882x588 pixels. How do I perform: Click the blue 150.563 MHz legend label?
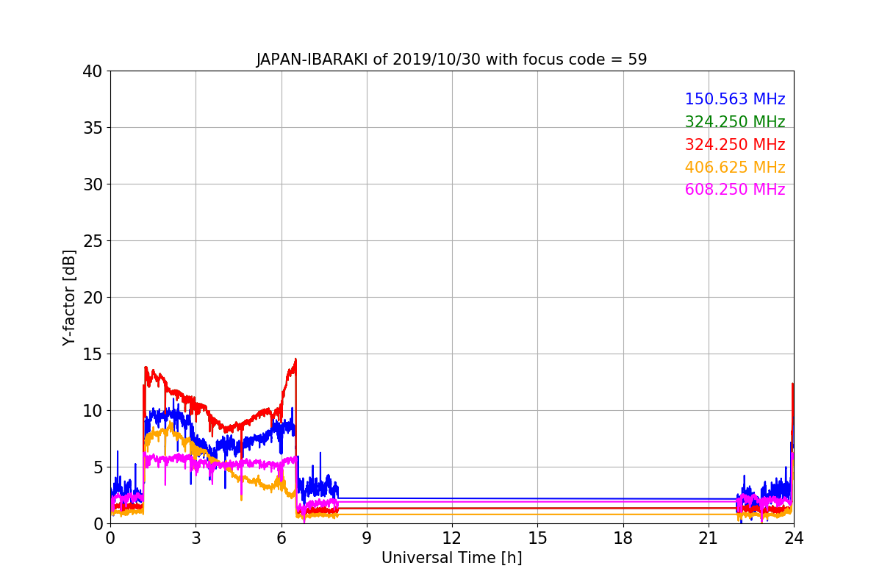point(735,99)
